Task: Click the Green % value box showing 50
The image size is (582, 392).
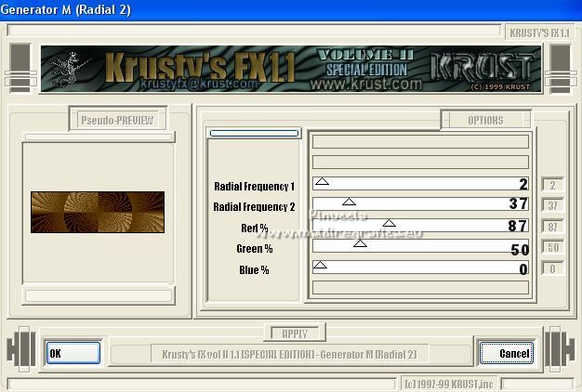Action: click(552, 247)
